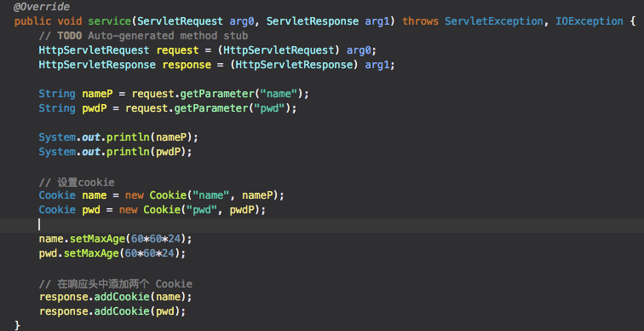Click new Cookie("pwd", pwdP) constructor
The width and height of the screenshot is (644, 331).
[193, 210]
